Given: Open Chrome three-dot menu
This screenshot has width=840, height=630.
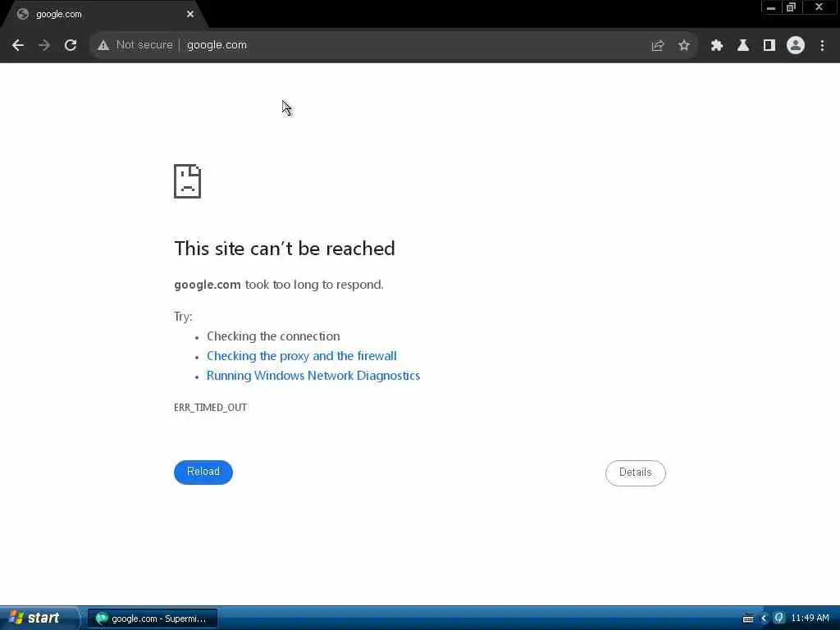Looking at the screenshot, I should pyautogui.click(x=822, y=46).
